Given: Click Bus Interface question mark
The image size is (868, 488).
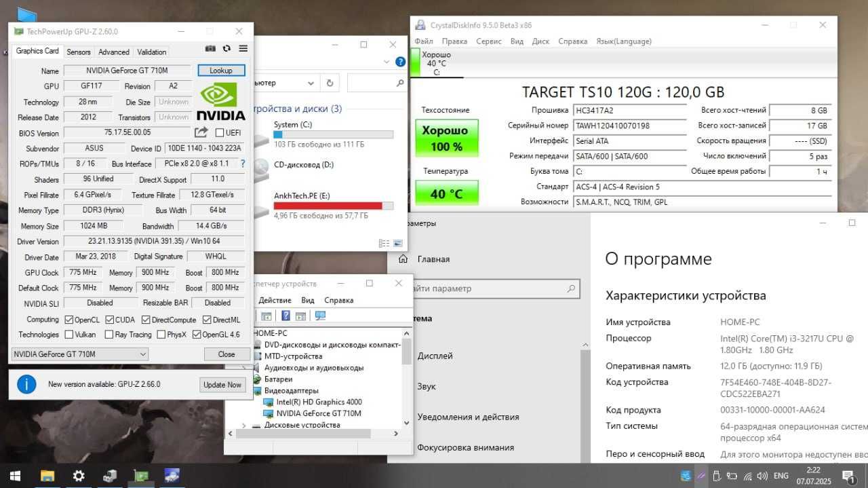Looking at the screenshot, I should click(243, 164).
